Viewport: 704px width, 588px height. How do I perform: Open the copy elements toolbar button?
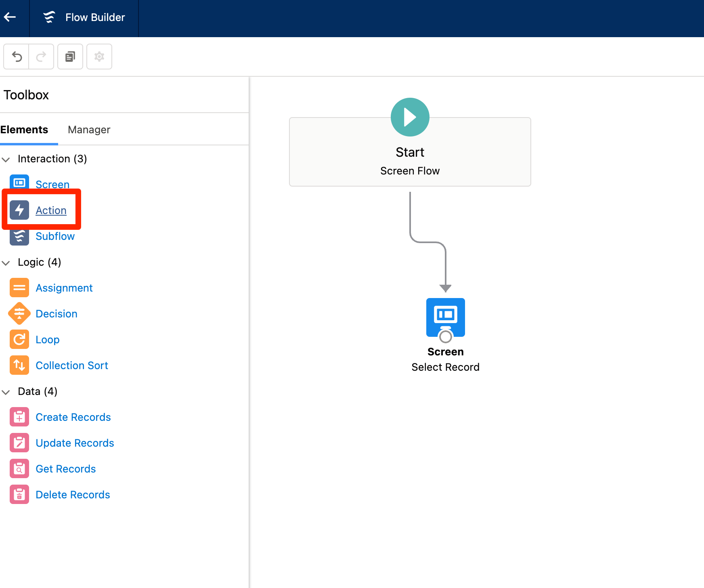point(70,57)
